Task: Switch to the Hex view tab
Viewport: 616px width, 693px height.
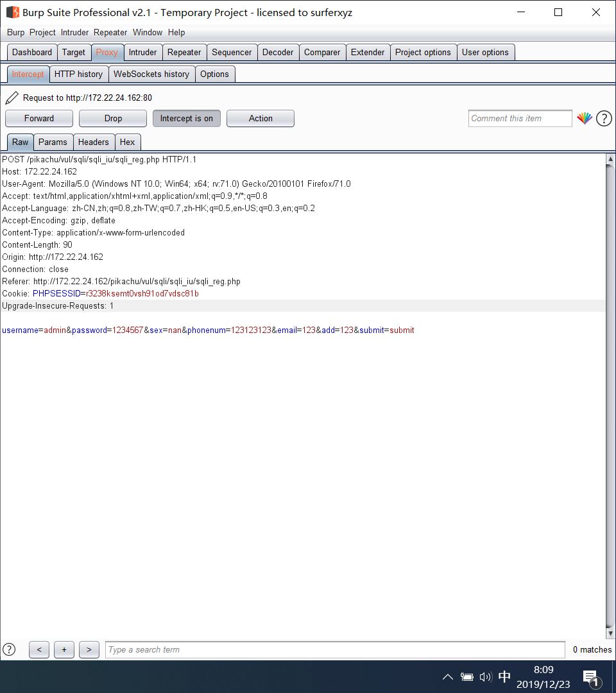Action: (x=127, y=142)
